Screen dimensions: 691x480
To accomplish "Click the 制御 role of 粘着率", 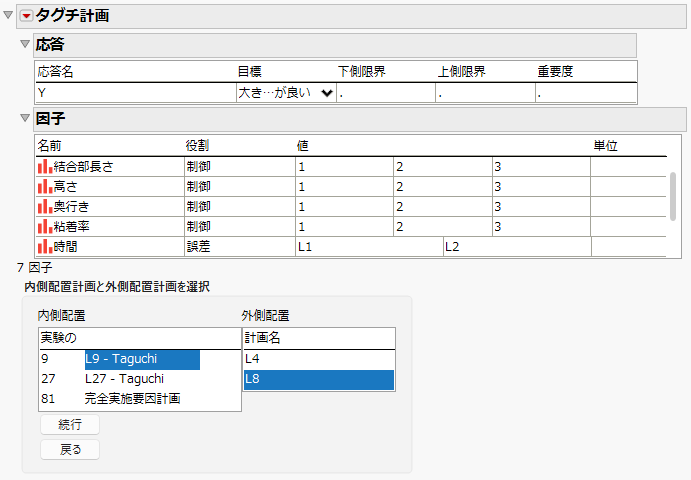I will pyautogui.click(x=240, y=227).
